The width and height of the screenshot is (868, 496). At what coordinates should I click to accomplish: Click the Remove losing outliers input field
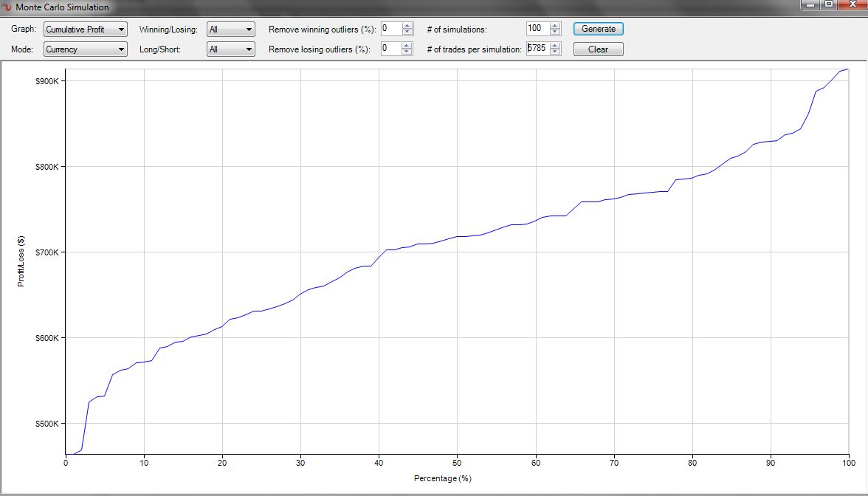pos(390,49)
